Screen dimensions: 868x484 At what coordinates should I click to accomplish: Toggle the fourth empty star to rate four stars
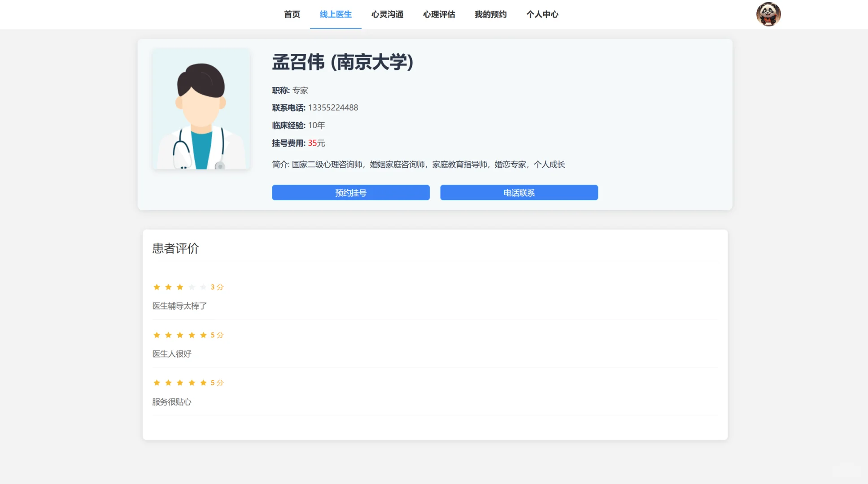point(192,287)
